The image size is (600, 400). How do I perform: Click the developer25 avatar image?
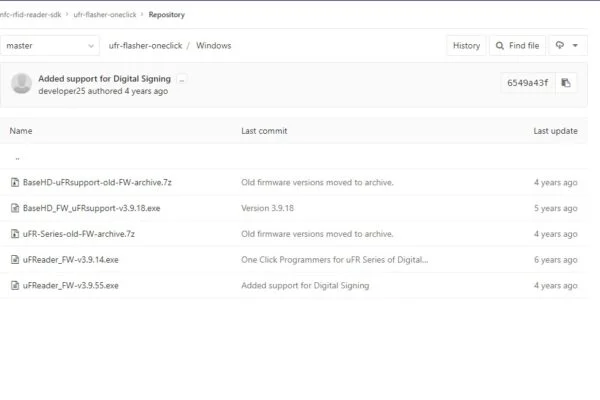click(21, 83)
